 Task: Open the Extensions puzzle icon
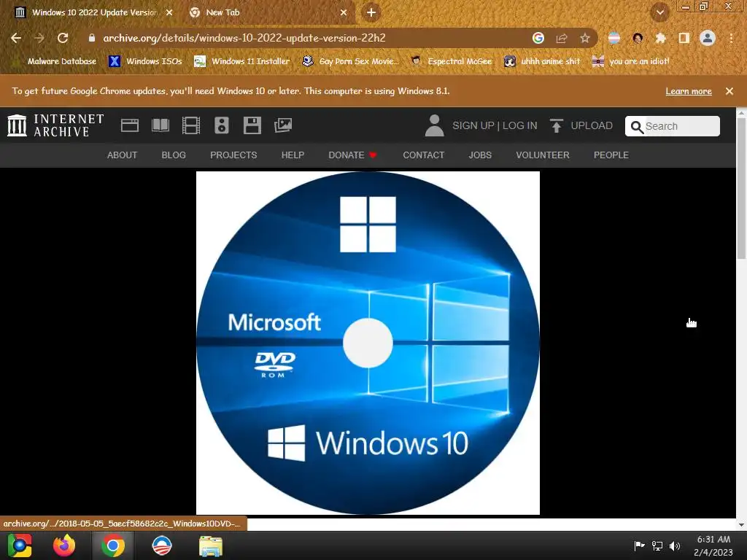click(660, 38)
